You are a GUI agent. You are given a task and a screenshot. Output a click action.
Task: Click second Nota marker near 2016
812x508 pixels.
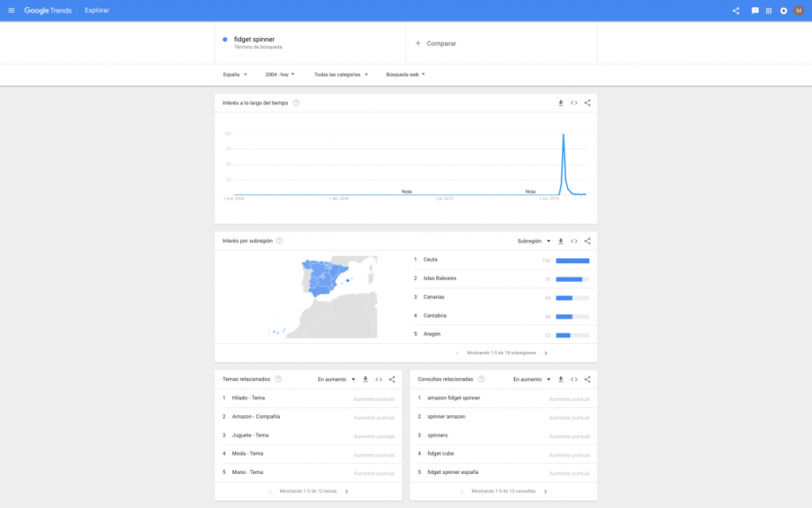click(530, 192)
